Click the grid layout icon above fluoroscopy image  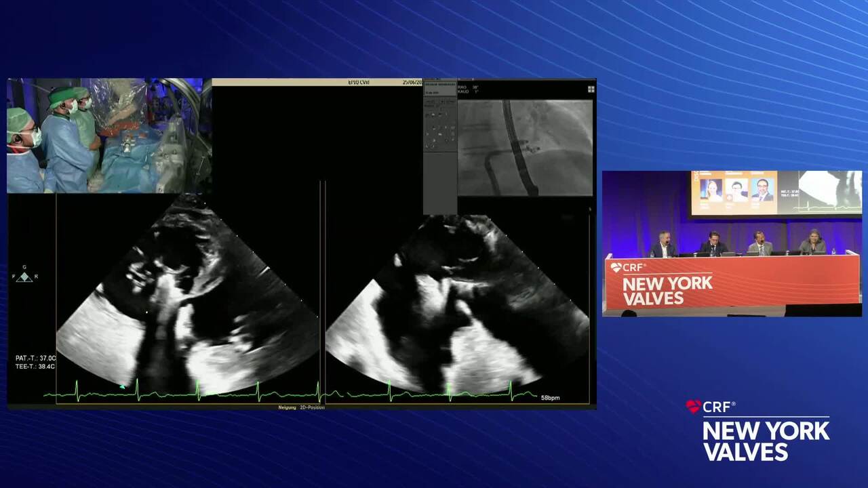pyautogui.click(x=591, y=89)
